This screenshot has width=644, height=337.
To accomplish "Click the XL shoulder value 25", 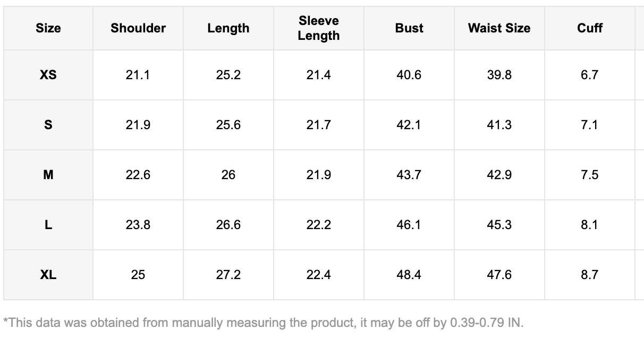I will pos(138,275).
